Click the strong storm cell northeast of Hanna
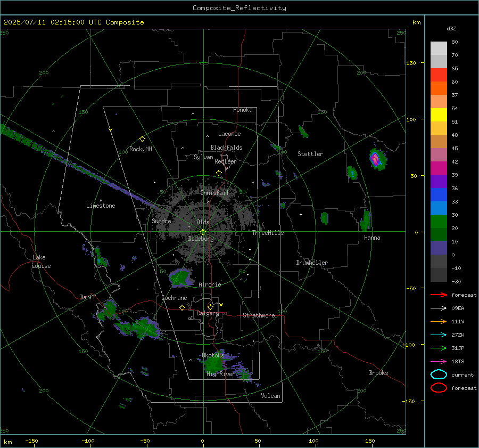Viewport: 479px width, 448px height. [377, 159]
